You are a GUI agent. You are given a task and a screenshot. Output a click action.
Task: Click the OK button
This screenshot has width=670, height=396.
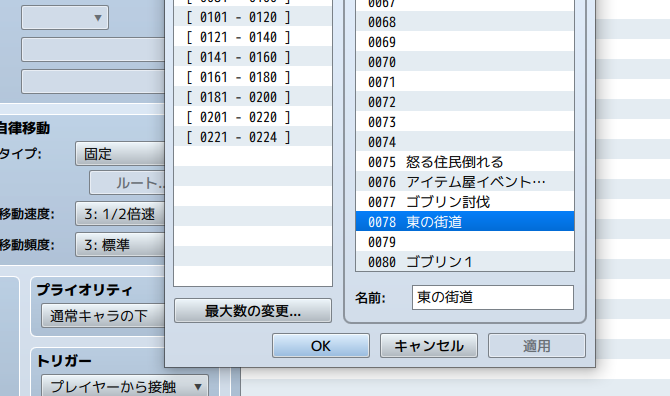pos(320,346)
